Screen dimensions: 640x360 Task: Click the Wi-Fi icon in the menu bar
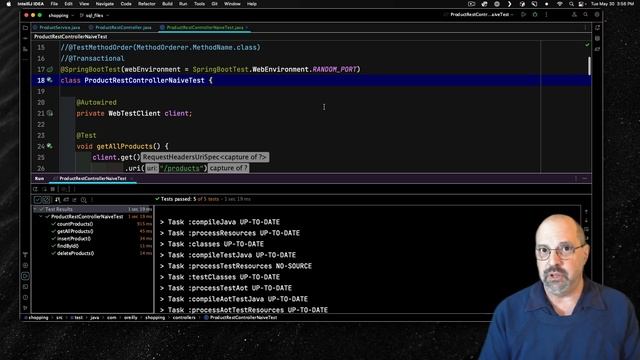point(560,4)
